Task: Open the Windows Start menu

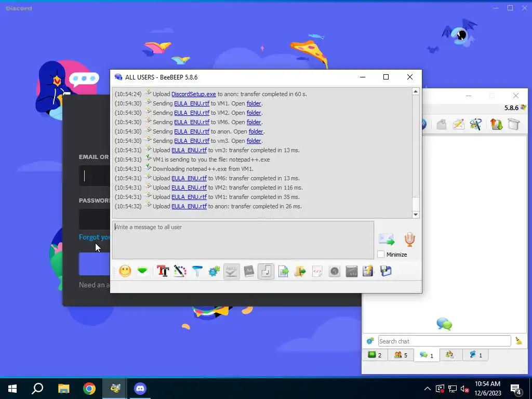Action: click(12, 389)
